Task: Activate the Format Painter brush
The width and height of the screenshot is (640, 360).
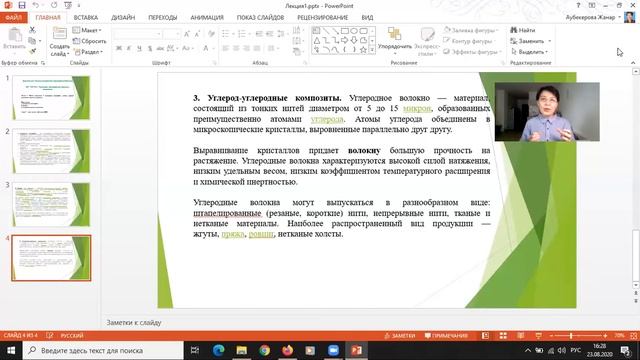Action: [x=32, y=51]
